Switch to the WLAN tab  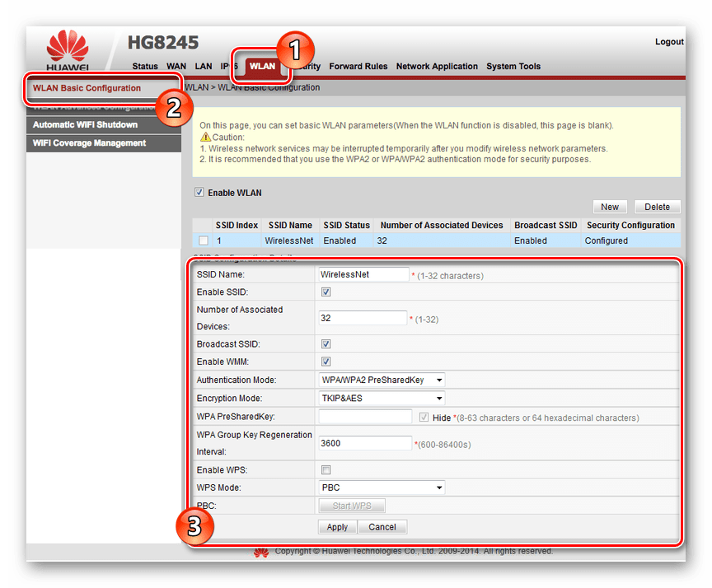pyautogui.click(x=262, y=66)
